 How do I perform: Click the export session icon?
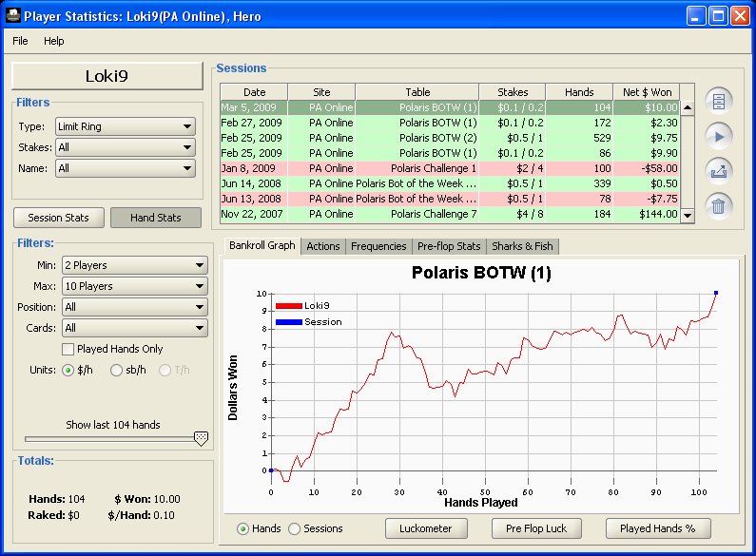click(718, 171)
